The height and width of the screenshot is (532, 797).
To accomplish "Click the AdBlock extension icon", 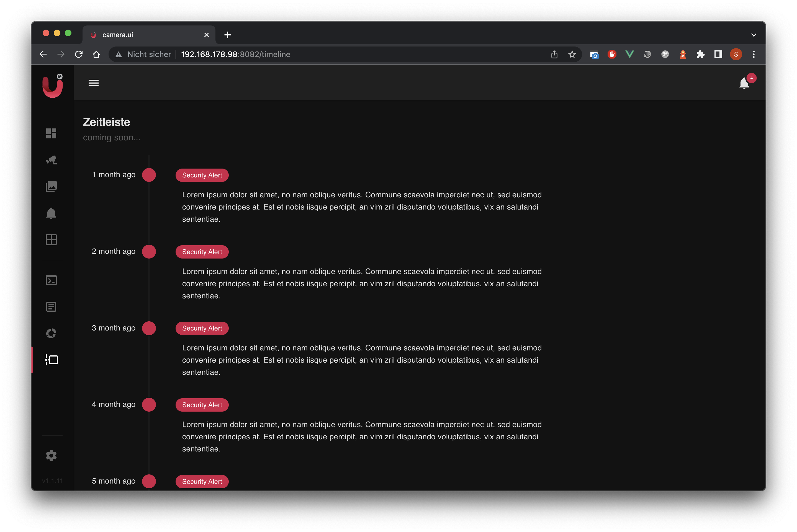I will (612, 54).
